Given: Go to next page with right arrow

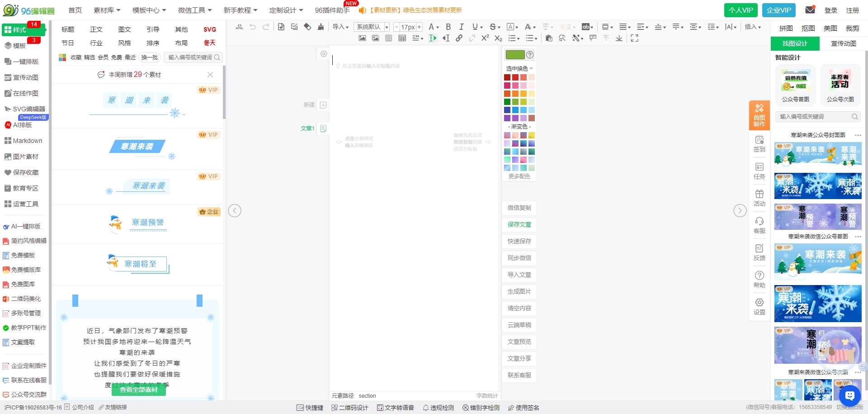Looking at the screenshot, I should [x=740, y=211].
